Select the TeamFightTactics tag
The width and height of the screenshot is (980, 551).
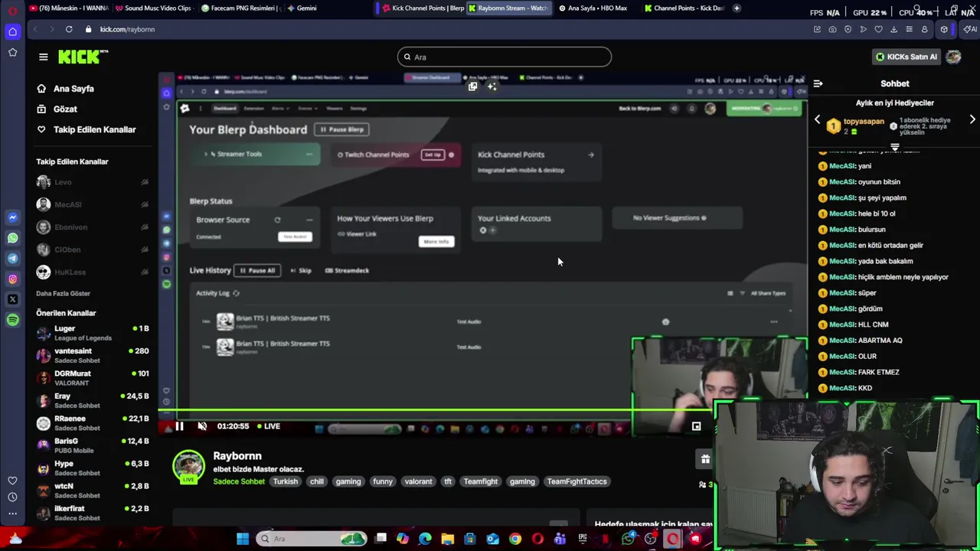[577, 481]
